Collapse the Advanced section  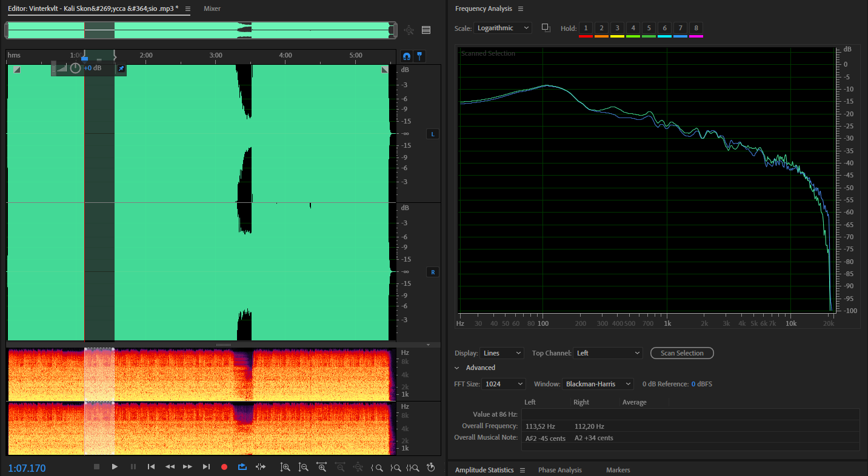tap(457, 368)
